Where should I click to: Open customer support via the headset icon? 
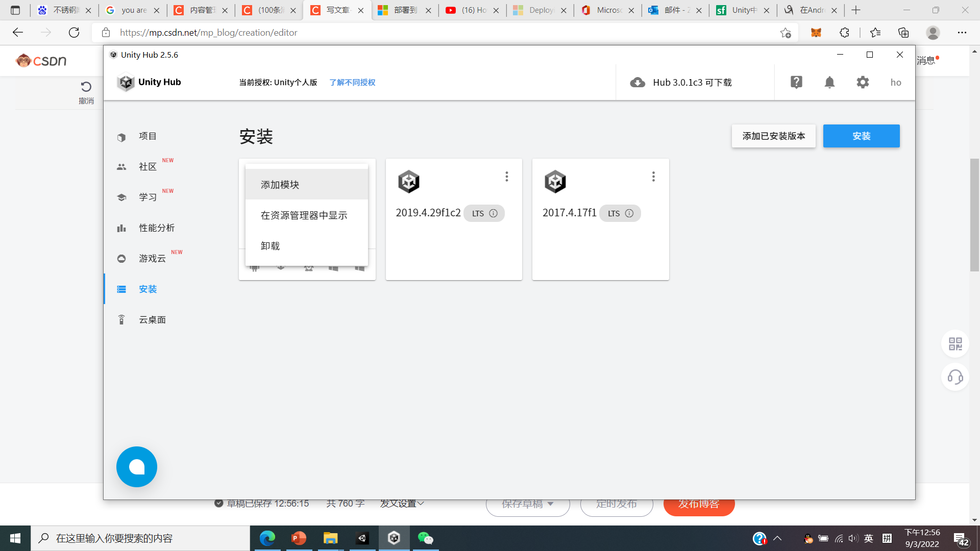(955, 377)
